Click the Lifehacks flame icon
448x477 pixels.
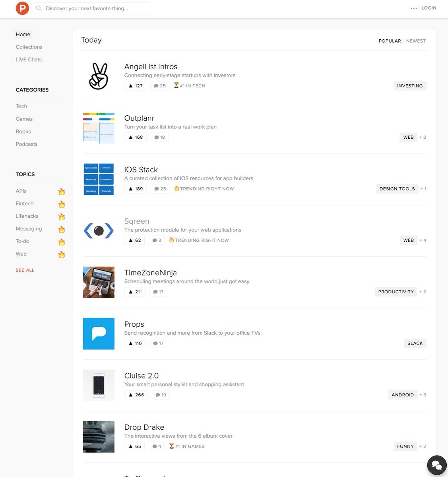62,217
